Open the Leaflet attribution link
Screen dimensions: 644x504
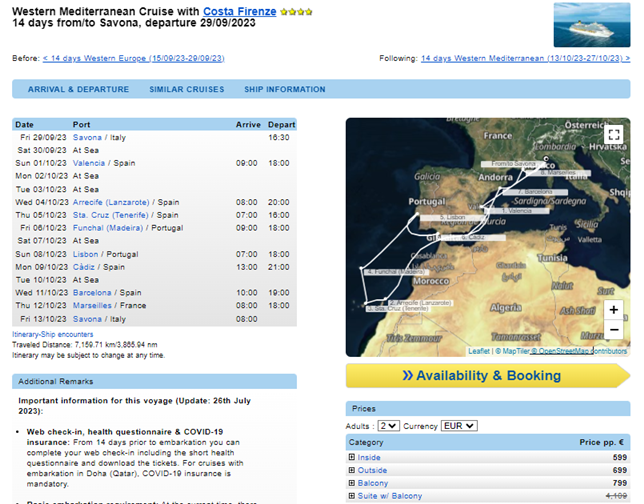click(479, 351)
